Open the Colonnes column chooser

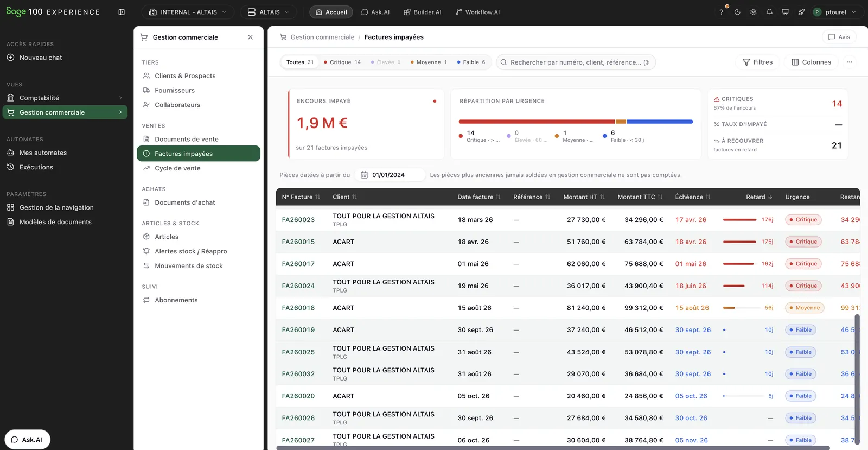coord(811,62)
